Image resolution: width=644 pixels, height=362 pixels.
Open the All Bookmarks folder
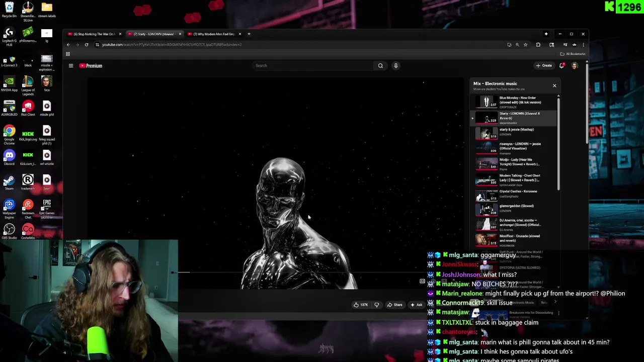pyautogui.click(x=573, y=54)
